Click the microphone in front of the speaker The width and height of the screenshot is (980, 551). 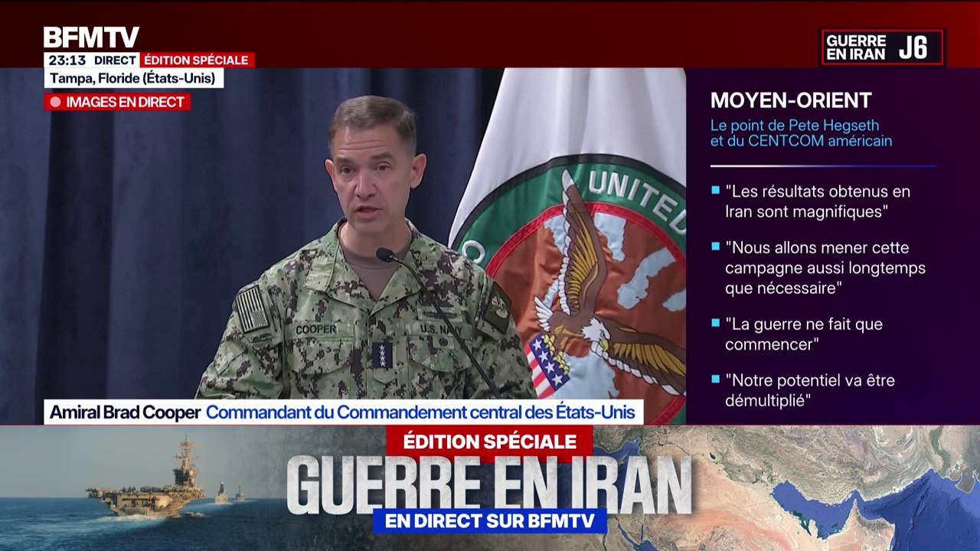[385, 255]
